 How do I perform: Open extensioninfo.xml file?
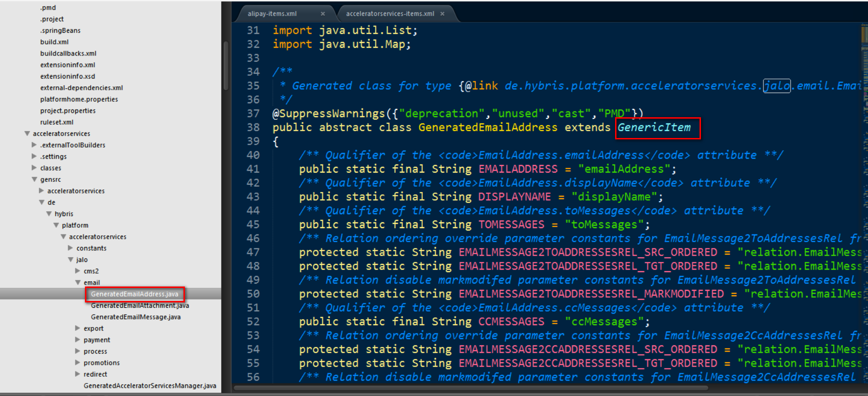point(68,65)
